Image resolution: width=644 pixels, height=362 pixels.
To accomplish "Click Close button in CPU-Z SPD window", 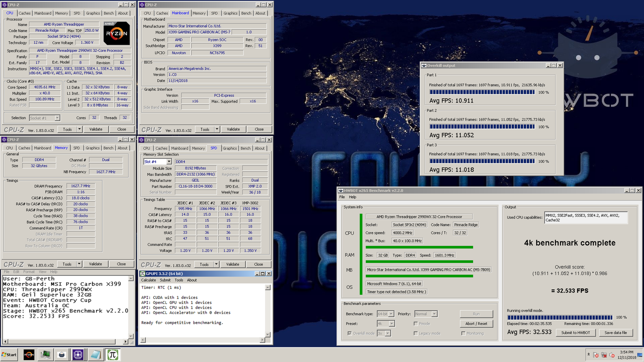I will coord(258,264).
